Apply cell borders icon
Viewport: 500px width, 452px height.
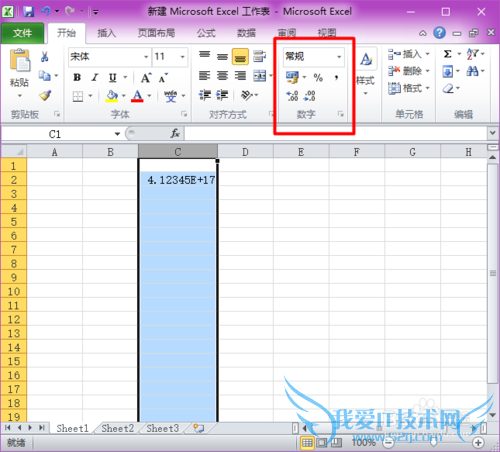click(x=78, y=97)
